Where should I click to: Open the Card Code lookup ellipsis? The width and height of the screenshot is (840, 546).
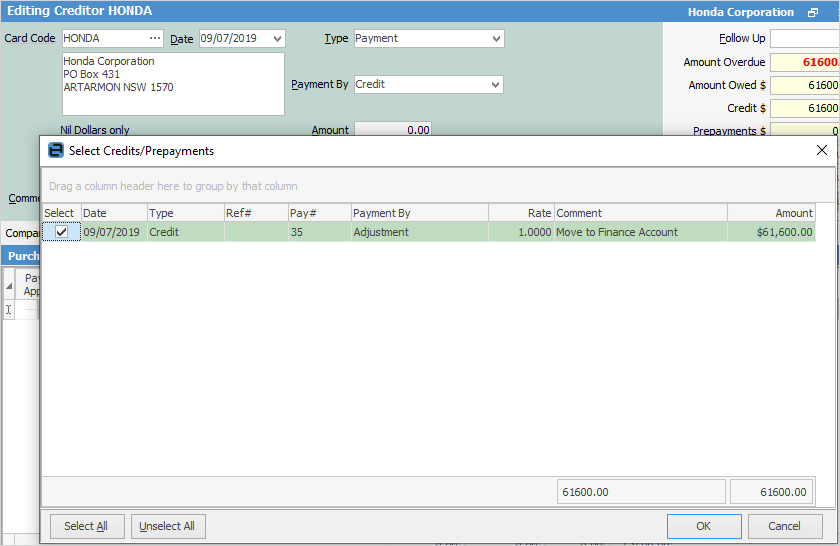[155, 38]
